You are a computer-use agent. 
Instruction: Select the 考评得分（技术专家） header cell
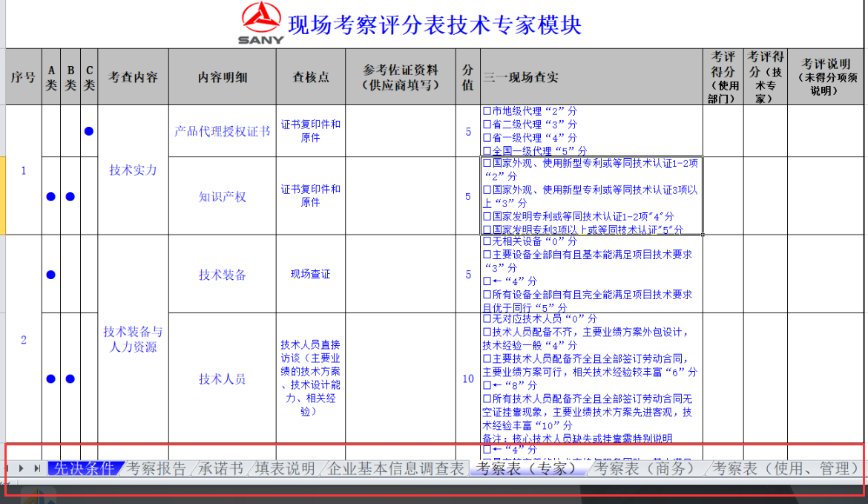pos(766,77)
